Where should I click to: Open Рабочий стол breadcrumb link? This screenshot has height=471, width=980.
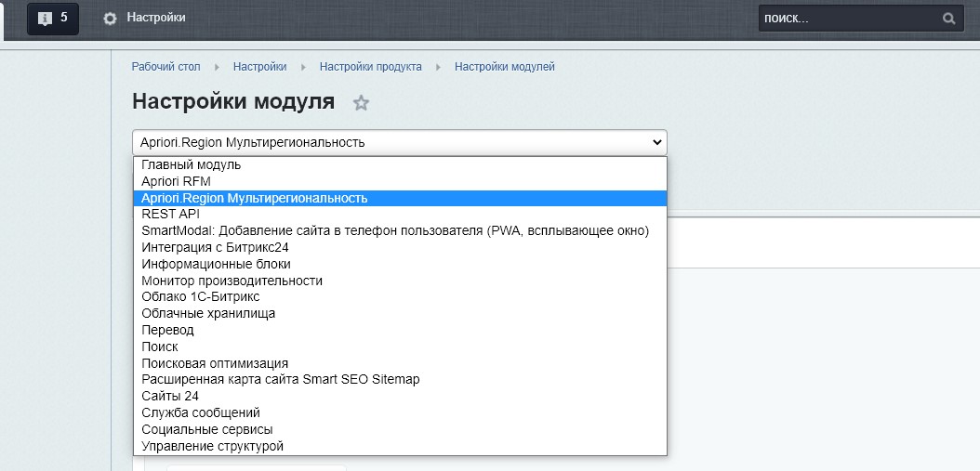point(166,67)
